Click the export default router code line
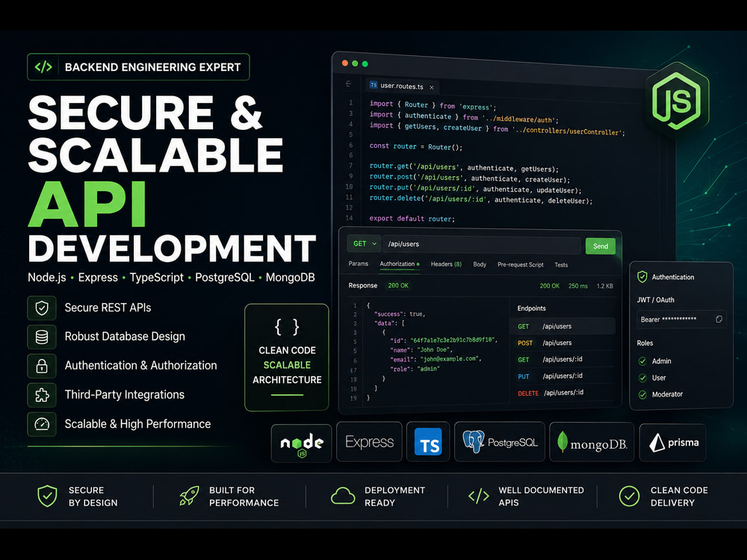The height and width of the screenshot is (560, 747). (412, 219)
